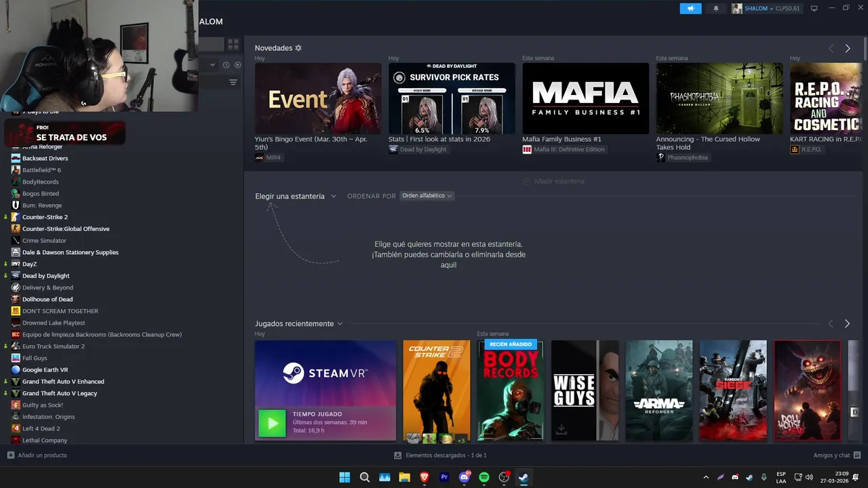The width and height of the screenshot is (868, 488).
Task: Select Bum: Revenge in library list
Action: pos(41,205)
